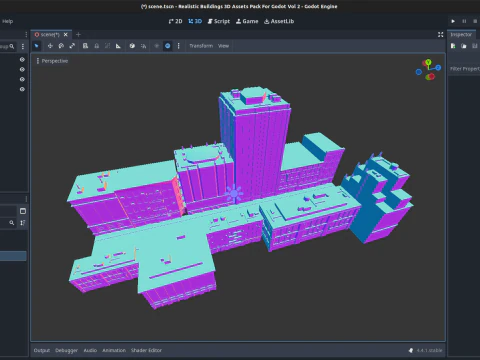Toggle visibility of the third scene node eye
This screenshot has width=480, height=360.
[x=22, y=79]
